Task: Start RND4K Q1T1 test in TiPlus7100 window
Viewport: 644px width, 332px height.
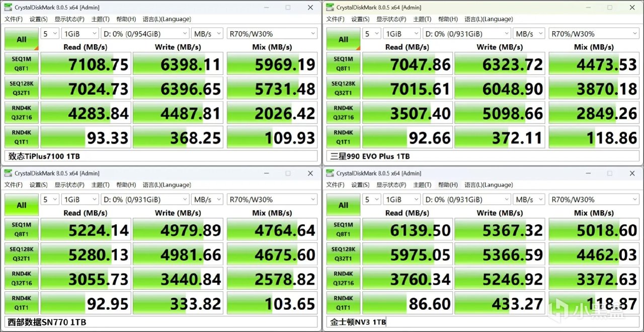Action: [22, 137]
